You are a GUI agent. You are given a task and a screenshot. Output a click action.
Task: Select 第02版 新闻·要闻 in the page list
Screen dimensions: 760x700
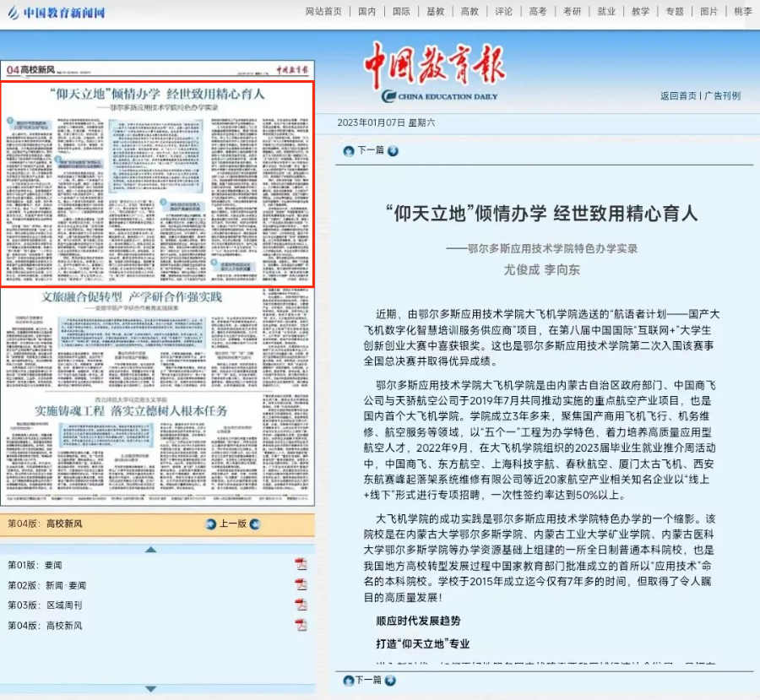tap(45, 585)
